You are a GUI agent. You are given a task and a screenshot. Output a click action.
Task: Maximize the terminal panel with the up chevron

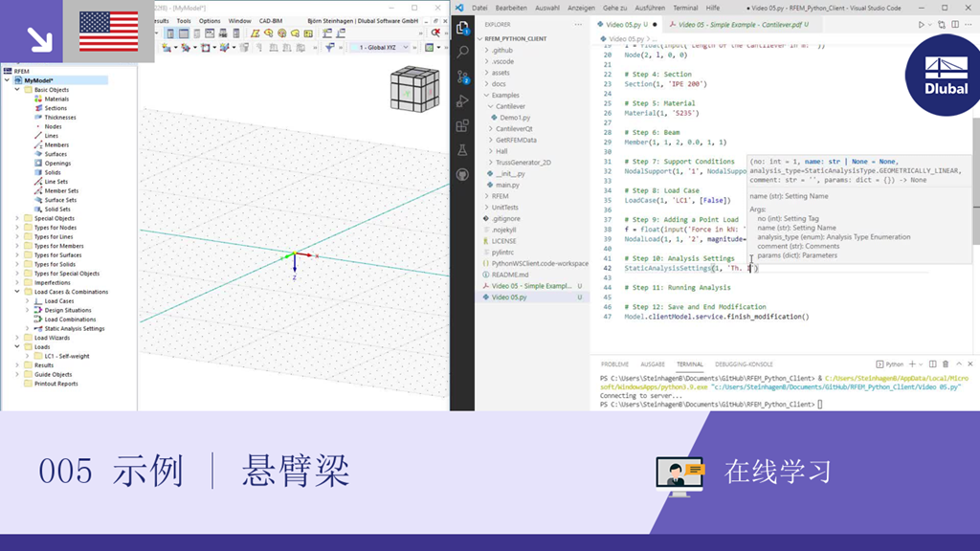959,364
